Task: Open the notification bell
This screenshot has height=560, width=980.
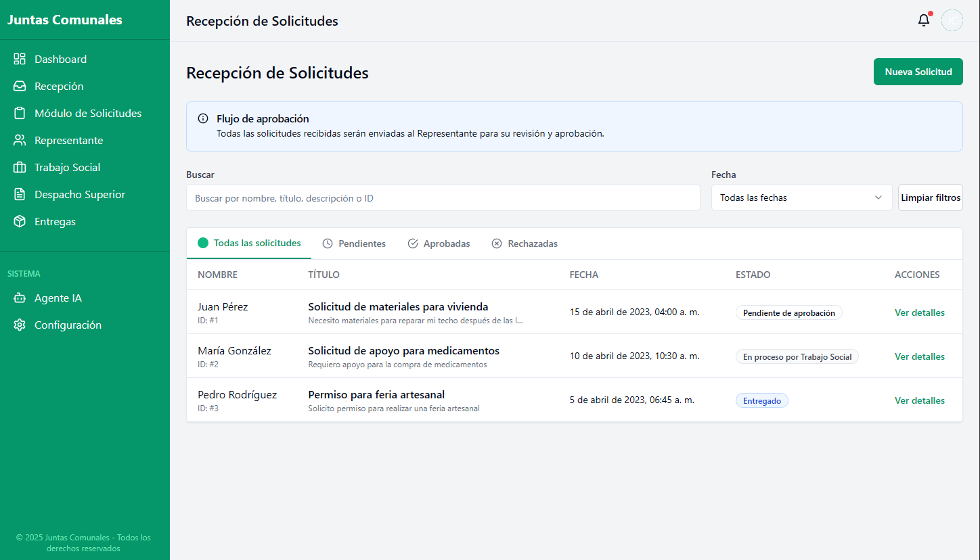Action: click(924, 20)
